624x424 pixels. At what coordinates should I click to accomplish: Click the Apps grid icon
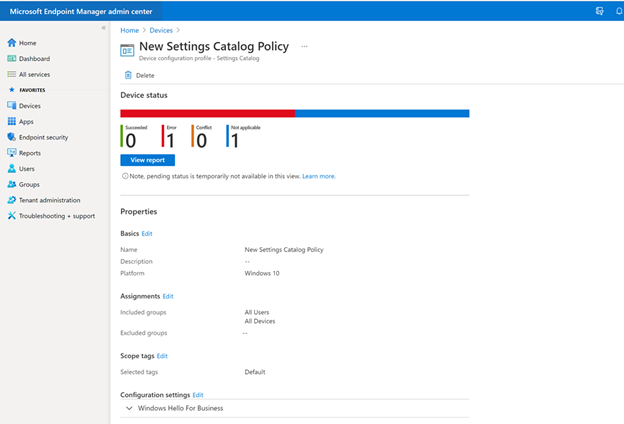click(12, 121)
